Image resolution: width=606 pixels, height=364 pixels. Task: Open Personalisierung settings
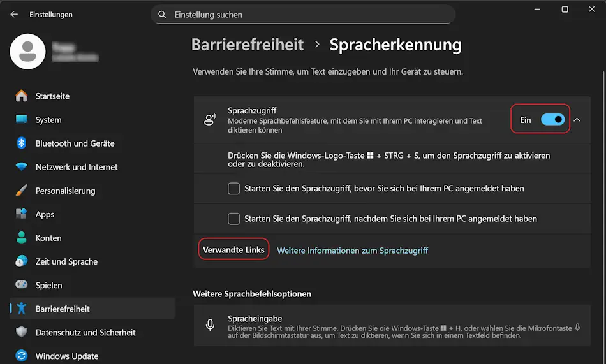tap(92, 190)
